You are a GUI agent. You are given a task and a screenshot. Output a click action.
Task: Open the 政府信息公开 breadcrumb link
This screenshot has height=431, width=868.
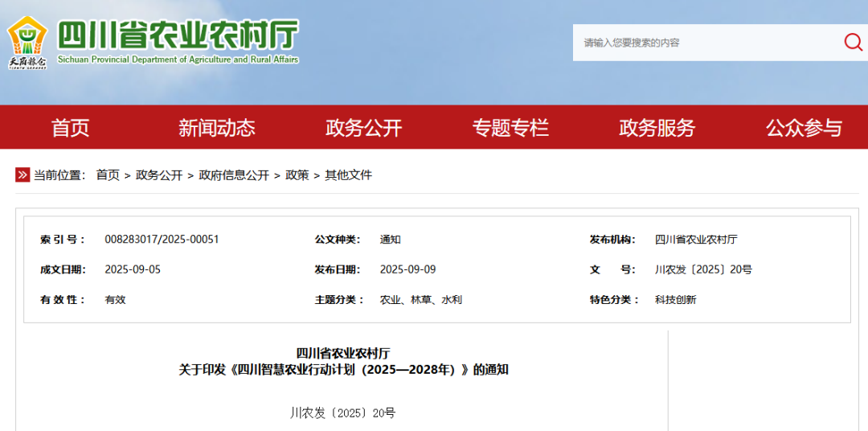point(234,175)
